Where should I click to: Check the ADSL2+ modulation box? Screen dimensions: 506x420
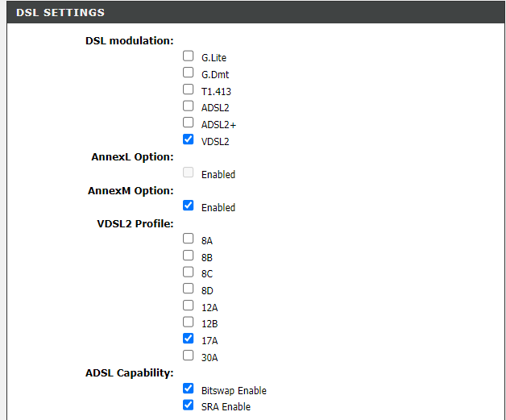pyautogui.click(x=189, y=123)
